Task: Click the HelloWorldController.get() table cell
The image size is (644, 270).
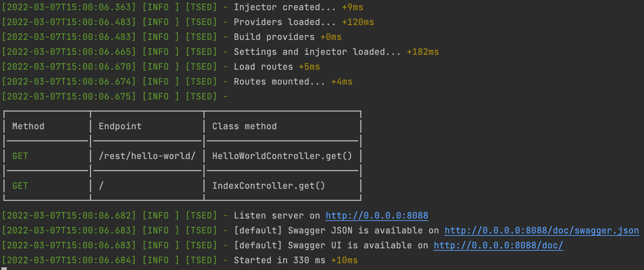Action: [x=282, y=156]
